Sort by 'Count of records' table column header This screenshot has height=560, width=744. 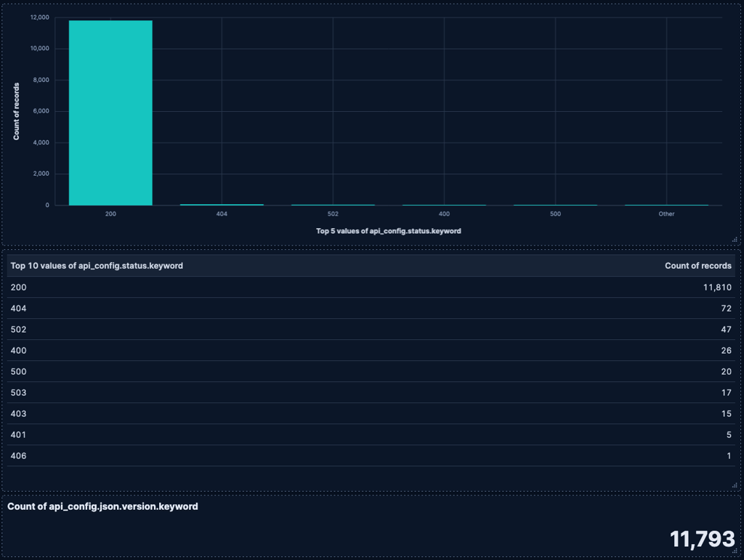[698, 266]
